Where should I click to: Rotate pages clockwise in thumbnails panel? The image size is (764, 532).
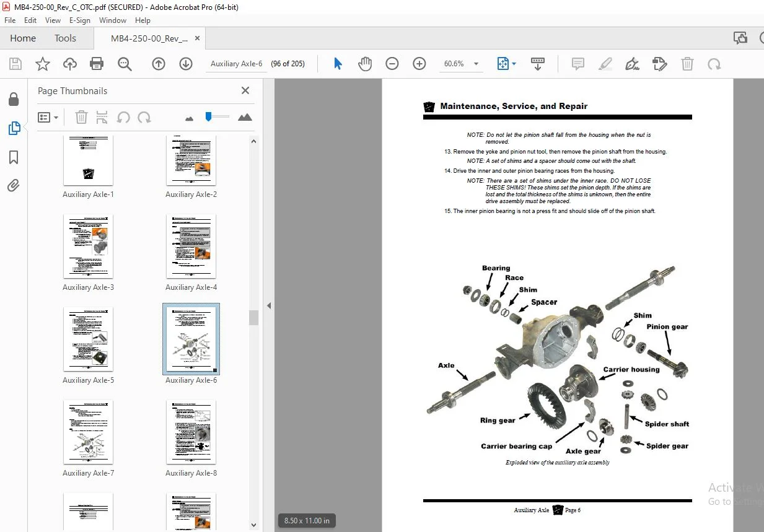point(144,117)
